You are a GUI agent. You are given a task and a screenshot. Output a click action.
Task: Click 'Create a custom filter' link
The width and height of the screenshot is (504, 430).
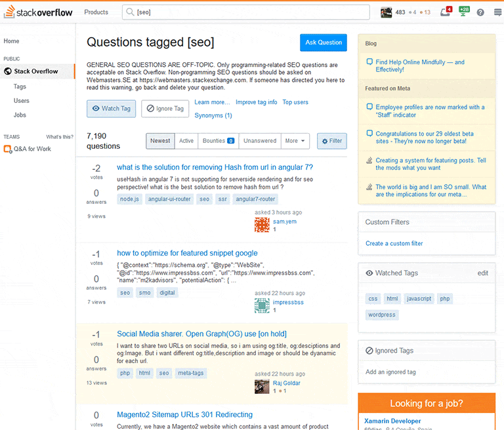394,243
